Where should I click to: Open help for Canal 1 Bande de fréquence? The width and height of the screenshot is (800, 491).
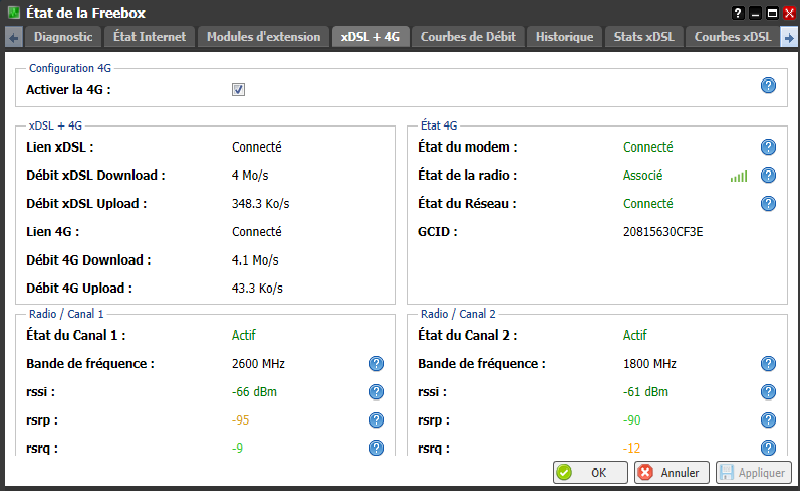pyautogui.click(x=377, y=363)
